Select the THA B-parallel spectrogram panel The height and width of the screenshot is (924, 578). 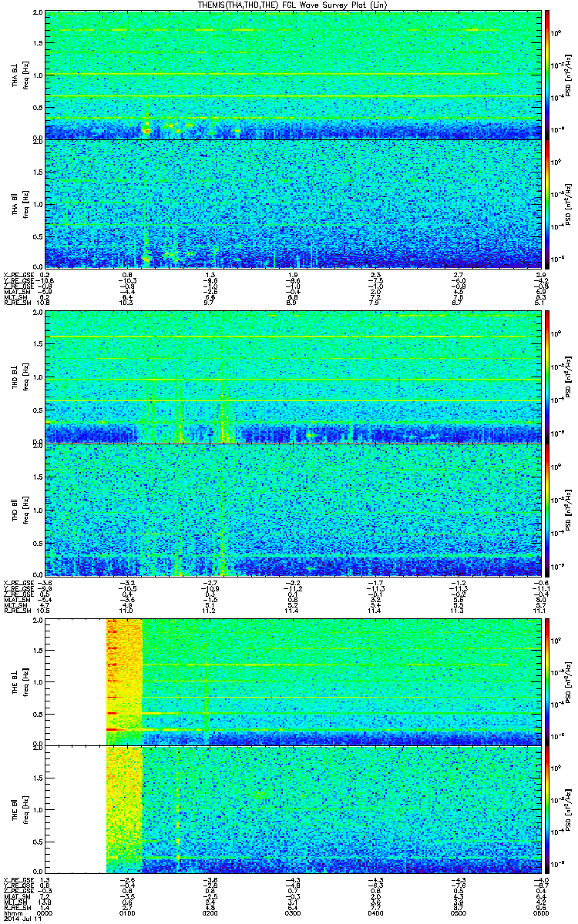(x=291, y=205)
